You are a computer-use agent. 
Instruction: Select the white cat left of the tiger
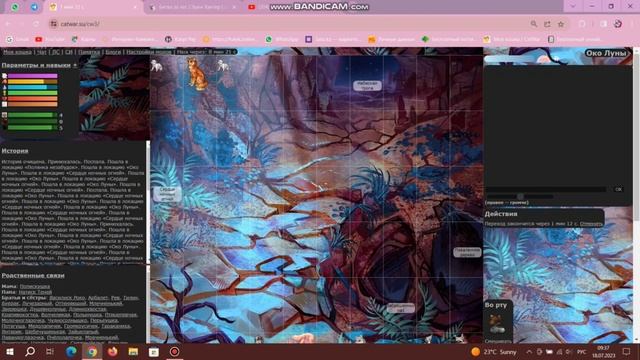[x=156, y=65]
